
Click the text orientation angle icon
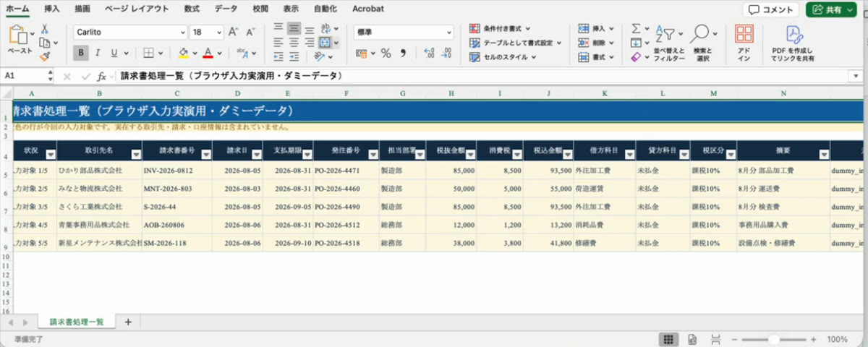(x=321, y=56)
